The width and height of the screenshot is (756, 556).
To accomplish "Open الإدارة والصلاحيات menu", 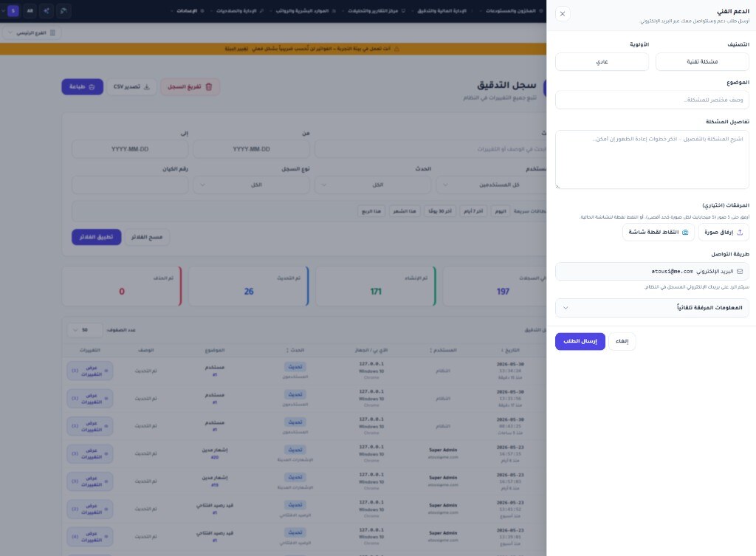I will click(x=236, y=10).
